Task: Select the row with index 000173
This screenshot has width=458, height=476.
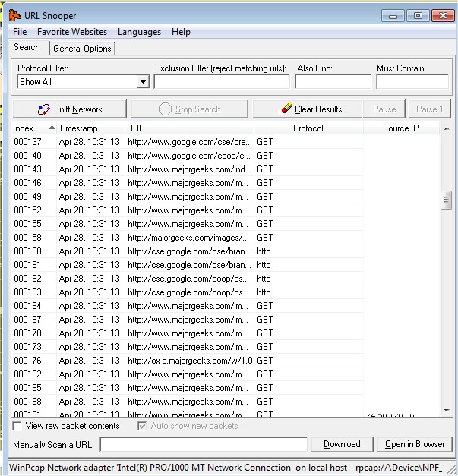Action: (x=188, y=347)
